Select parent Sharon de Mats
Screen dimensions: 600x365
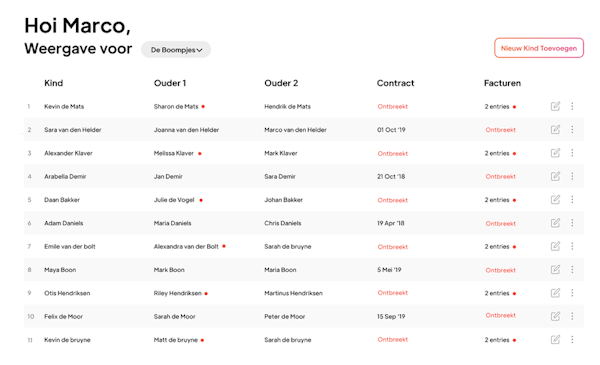point(176,106)
